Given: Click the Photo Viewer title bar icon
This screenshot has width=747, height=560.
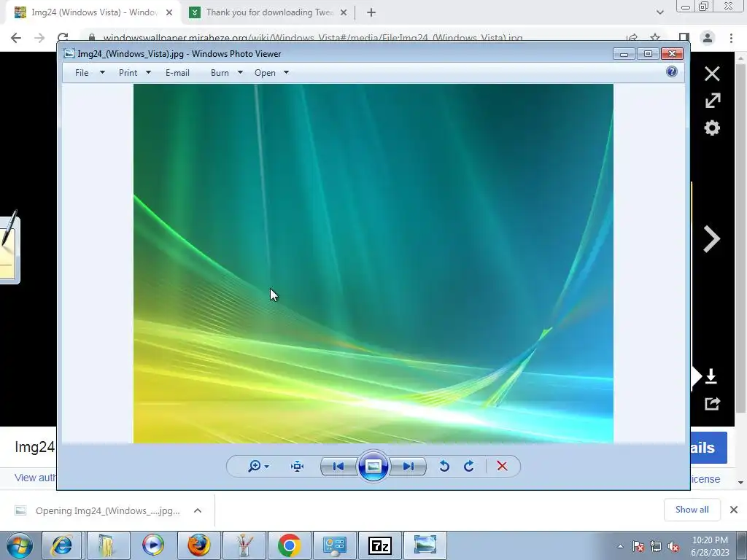Looking at the screenshot, I should tap(69, 54).
